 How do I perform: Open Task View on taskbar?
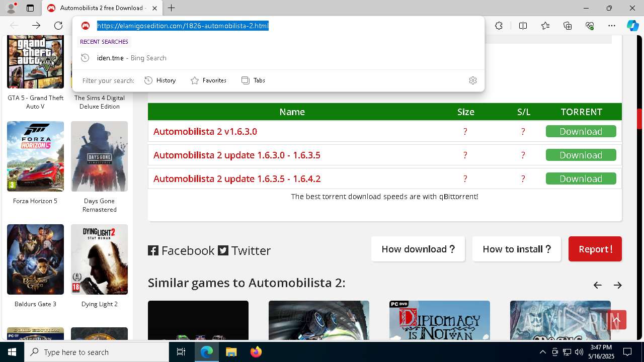click(x=181, y=352)
